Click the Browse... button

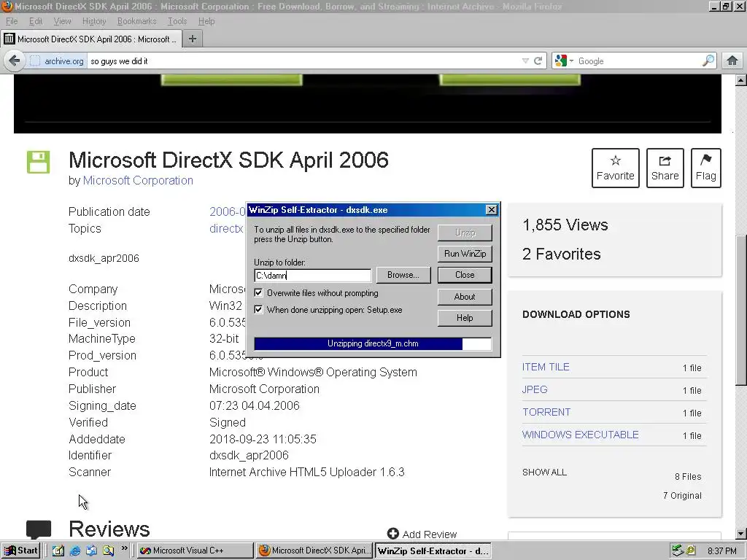(403, 275)
